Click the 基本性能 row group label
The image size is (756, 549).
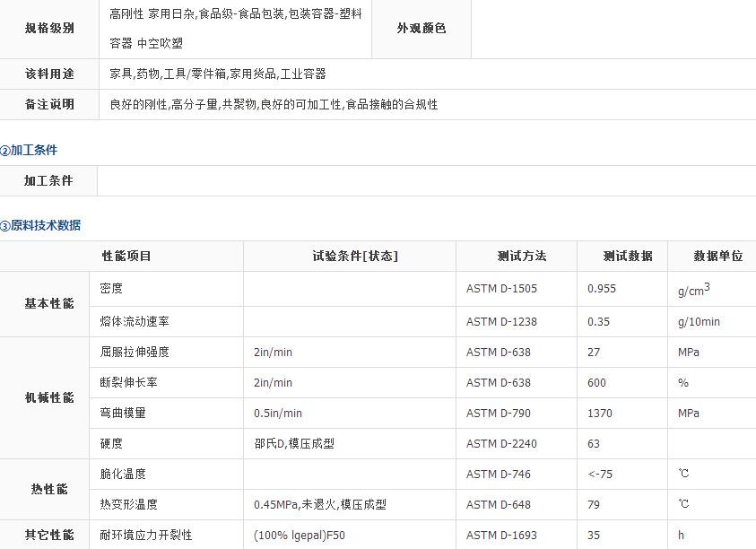(x=48, y=304)
